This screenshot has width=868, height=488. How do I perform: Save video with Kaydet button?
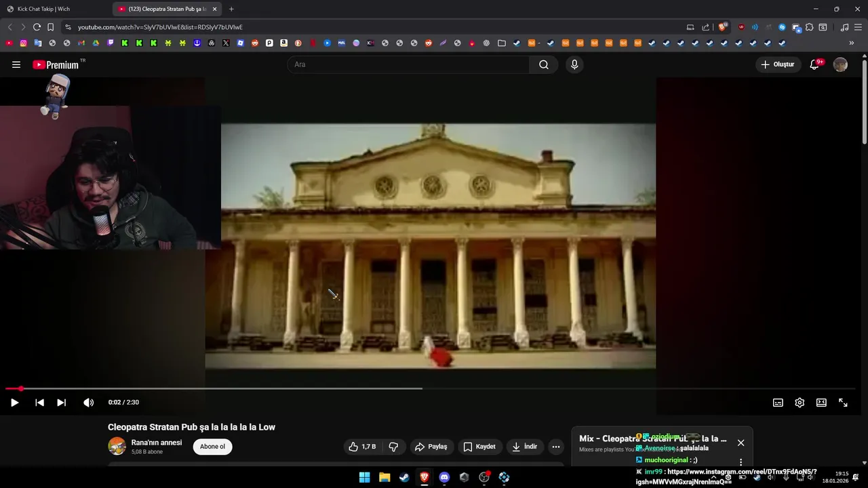479,447
